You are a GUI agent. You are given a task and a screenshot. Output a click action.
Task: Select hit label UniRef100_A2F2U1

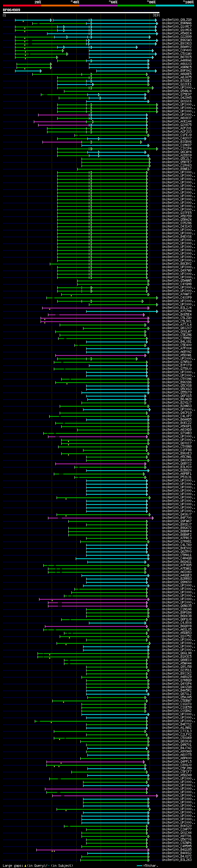click(177, 128)
